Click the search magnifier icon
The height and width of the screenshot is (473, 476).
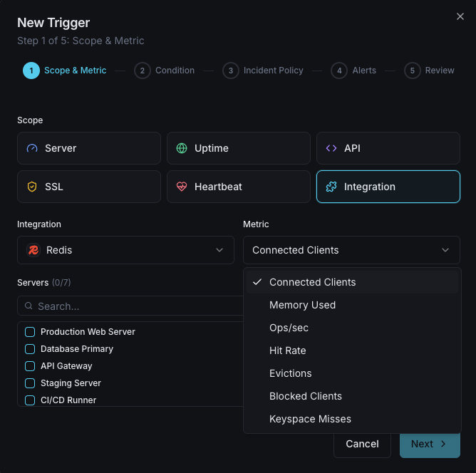coord(29,306)
